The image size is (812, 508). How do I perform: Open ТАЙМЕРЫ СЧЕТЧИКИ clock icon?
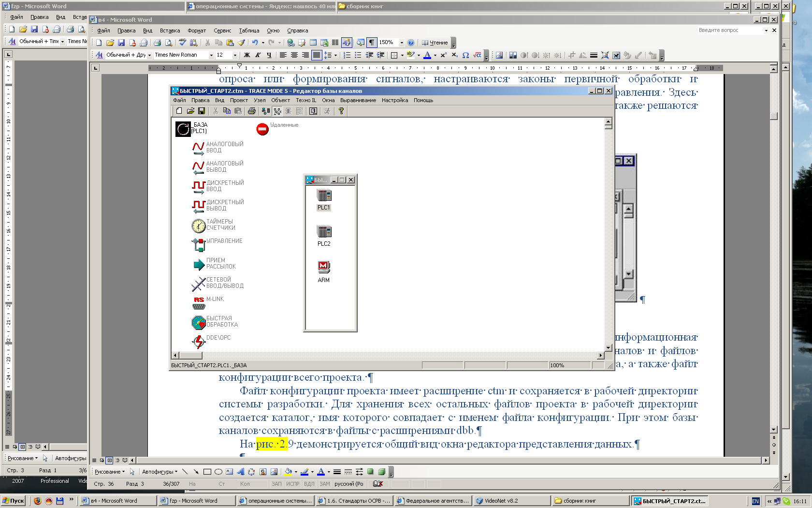(199, 225)
